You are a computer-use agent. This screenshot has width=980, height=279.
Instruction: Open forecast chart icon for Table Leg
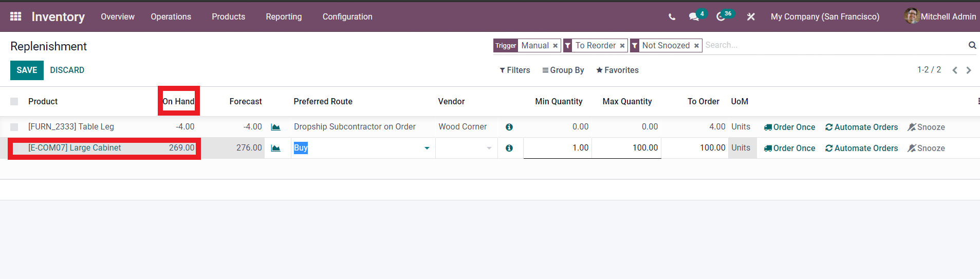tap(275, 127)
